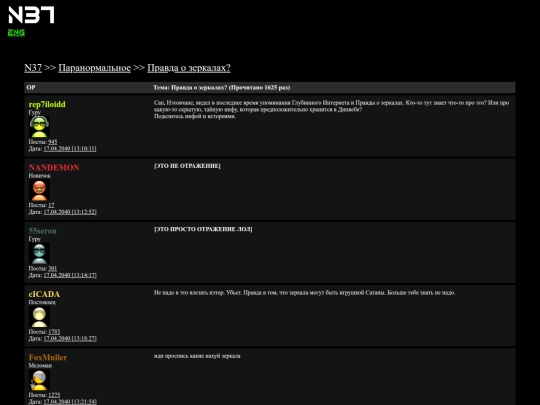This screenshot has height=405, width=540.
Task: Click the 'Постоялец' rank under cICADA
Action: 42,302
